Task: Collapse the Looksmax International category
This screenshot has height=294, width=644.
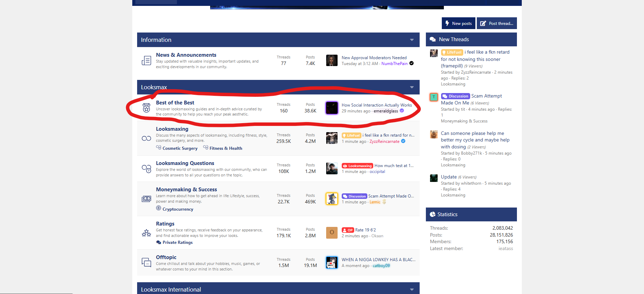Action: click(412, 290)
